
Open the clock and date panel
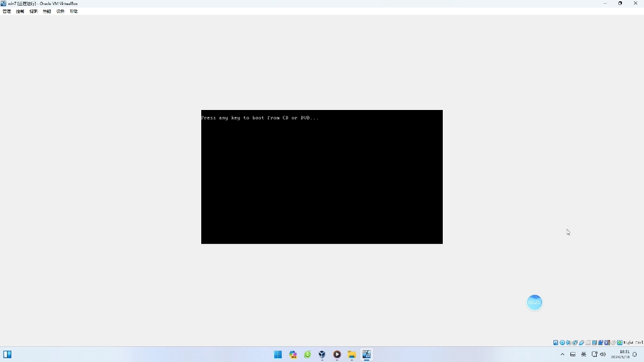click(621, 354)
